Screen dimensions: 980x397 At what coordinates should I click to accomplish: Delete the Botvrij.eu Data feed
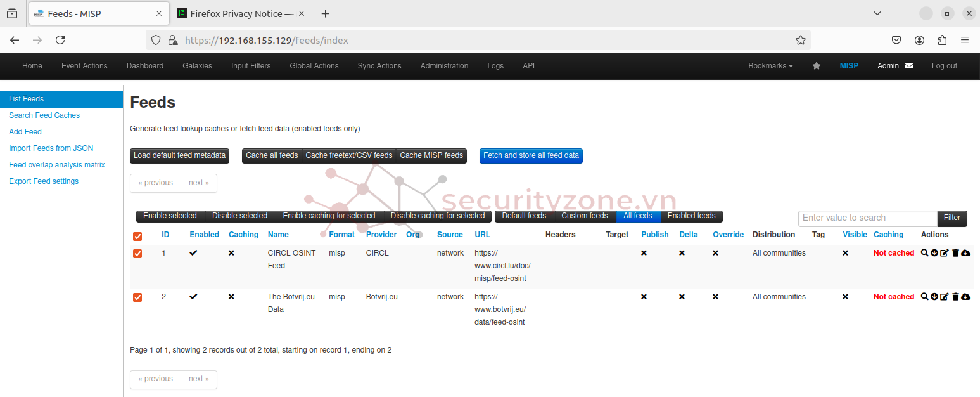[955, 297]
